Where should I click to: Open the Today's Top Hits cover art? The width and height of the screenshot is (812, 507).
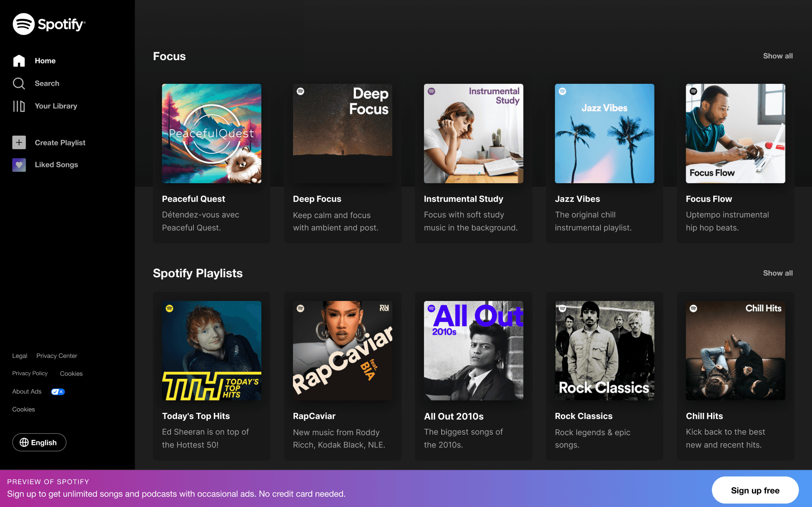(x=212, y=351)
